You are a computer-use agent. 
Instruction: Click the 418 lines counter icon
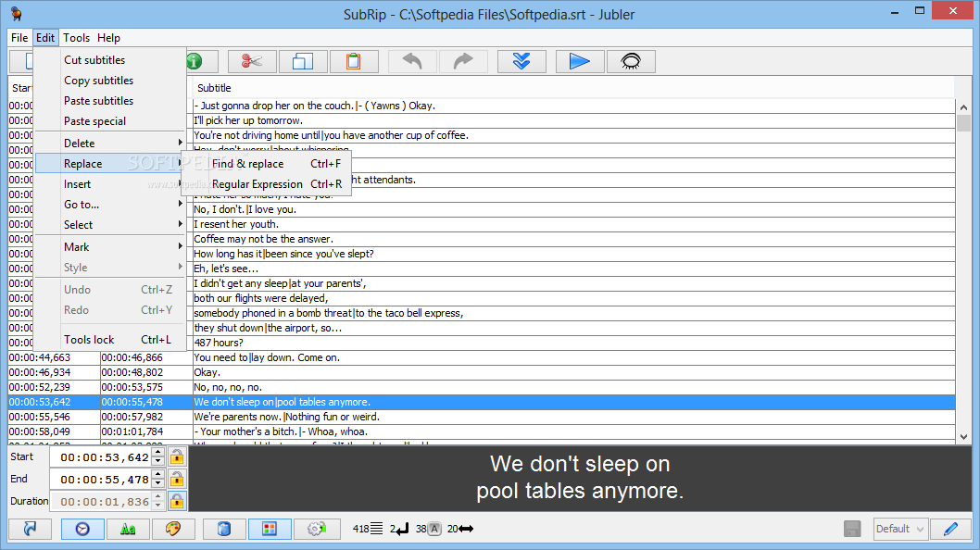[x=376, y=529]
